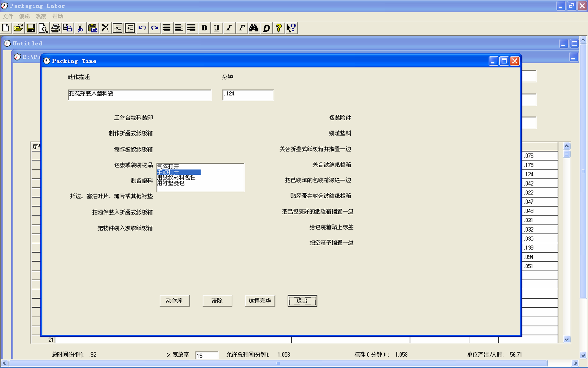Open the 文件 menu

(x=8, y=17)
